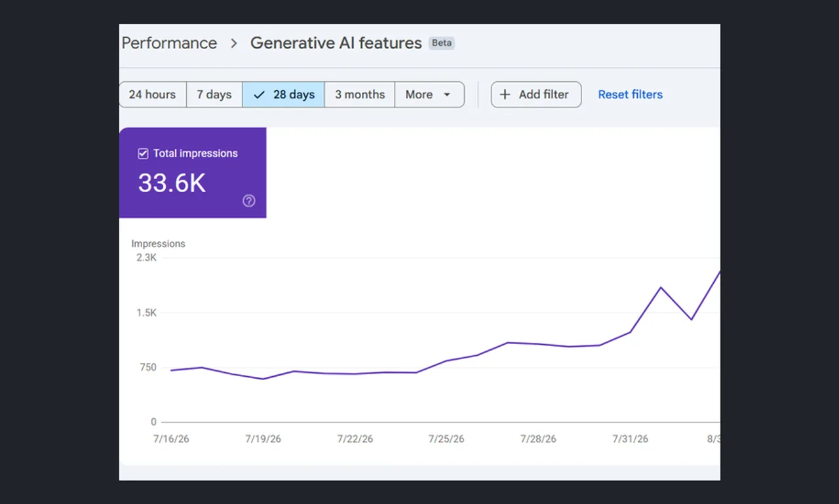
Task: Click the Generative AI features heading
Action: (336, 43)
